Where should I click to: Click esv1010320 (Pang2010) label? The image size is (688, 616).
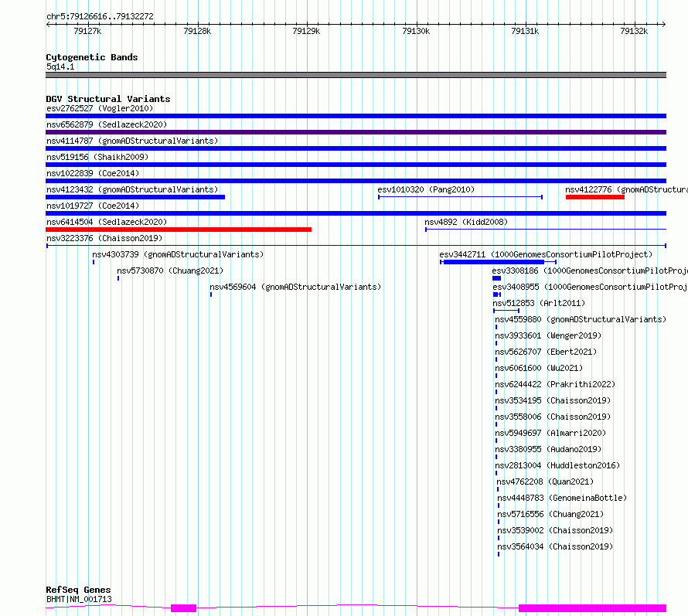[x=426, y=189]
